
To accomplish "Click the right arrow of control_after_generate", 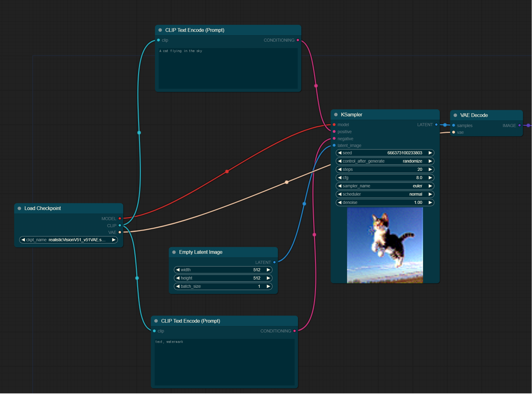I will coord(430,161).
